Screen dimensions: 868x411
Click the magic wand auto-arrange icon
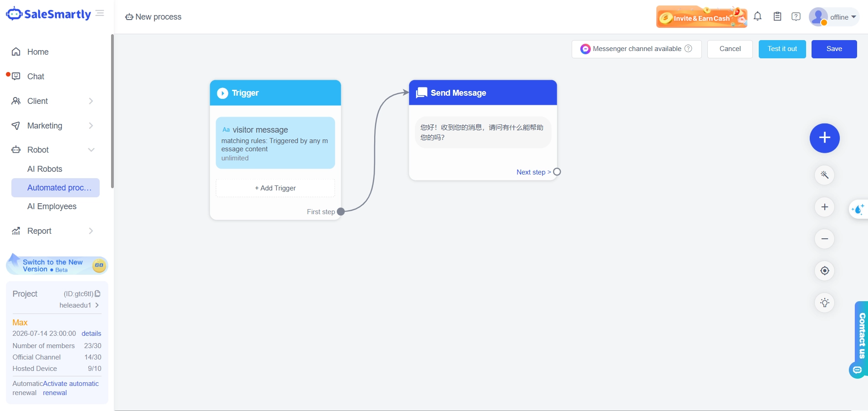[824, 175]
